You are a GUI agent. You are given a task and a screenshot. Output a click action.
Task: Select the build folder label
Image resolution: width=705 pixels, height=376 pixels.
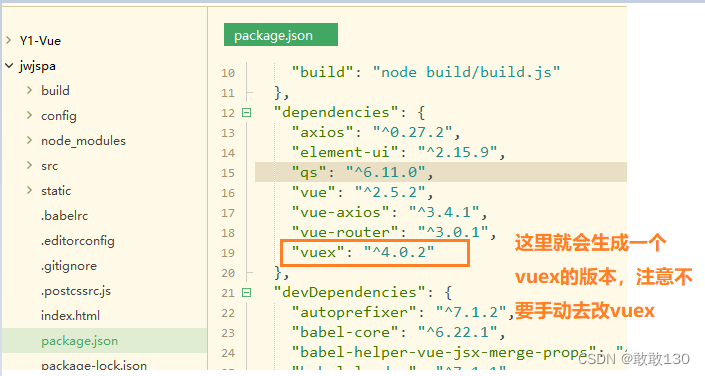(x=55, y=90)
